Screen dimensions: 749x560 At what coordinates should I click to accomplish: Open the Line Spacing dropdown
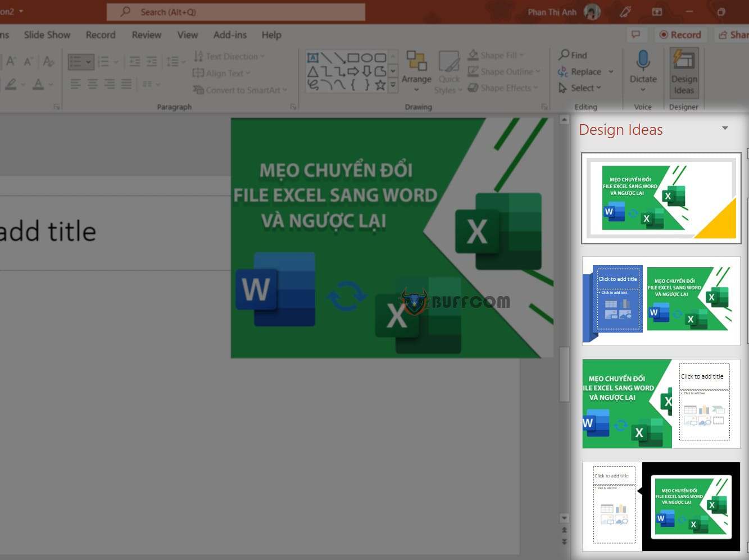click(x=175, y=61)
